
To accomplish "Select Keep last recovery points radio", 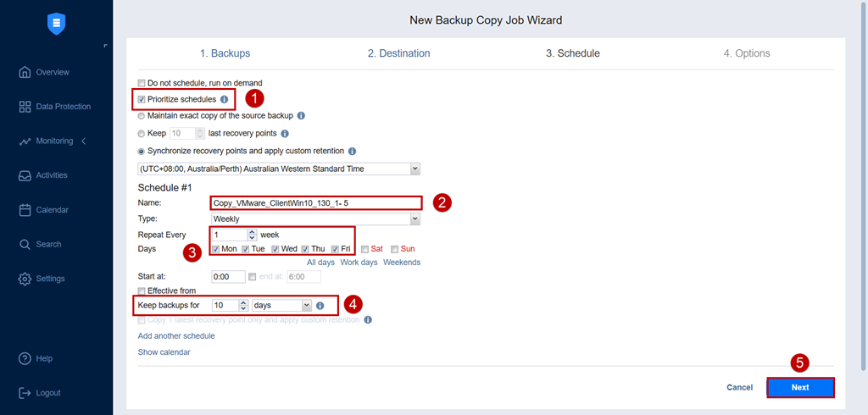I will (x=142, y=133).
